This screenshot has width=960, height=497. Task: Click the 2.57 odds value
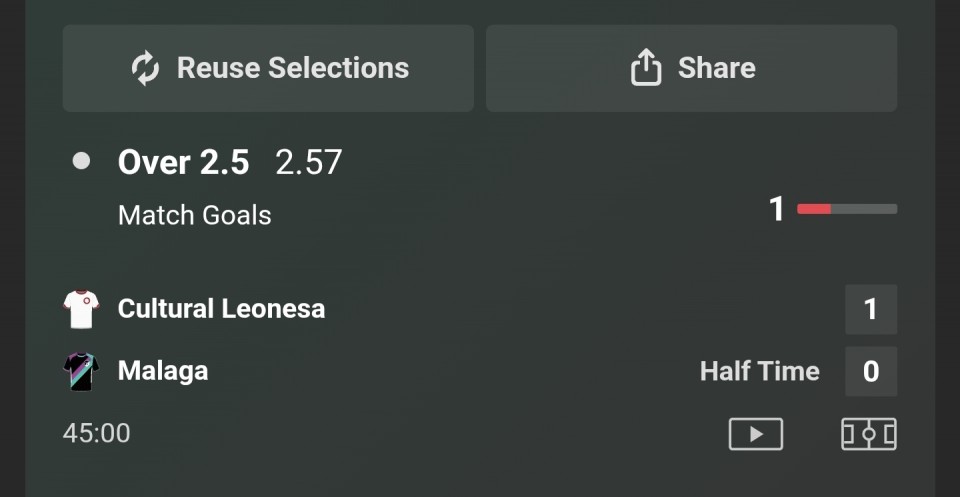[308, 162]
